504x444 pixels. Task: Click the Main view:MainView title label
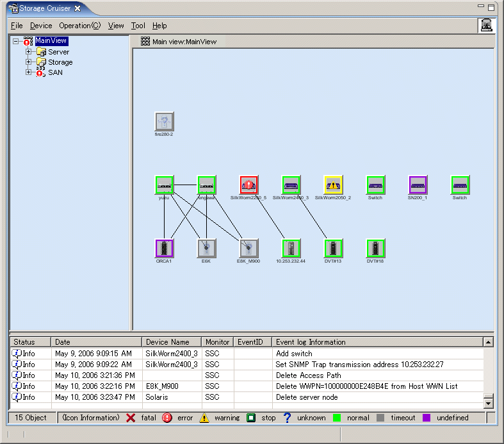[184, 42]
